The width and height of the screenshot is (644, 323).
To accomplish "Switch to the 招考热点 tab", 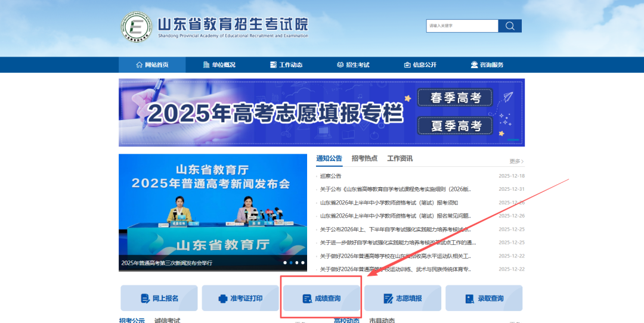I will point(364,159).
